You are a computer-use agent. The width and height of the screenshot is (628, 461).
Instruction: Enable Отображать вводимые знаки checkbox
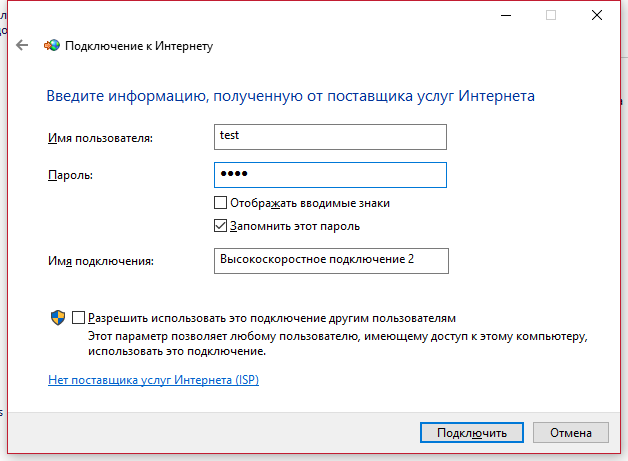pos(220,203)
